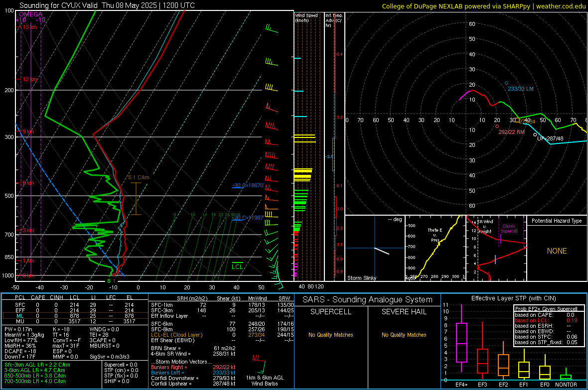
Task: Click the 'LowRH = 77%' value
Action: 21,340
